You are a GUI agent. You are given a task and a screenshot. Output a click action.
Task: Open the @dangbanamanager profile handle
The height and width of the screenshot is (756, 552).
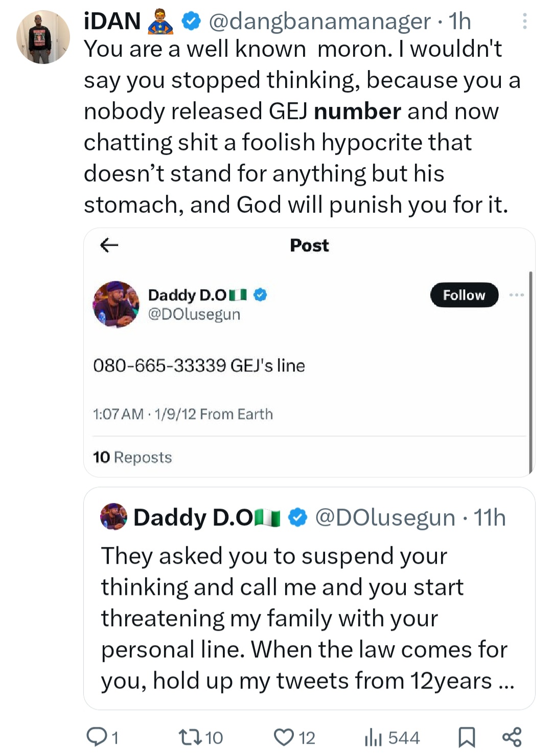(x=319, y=21)
